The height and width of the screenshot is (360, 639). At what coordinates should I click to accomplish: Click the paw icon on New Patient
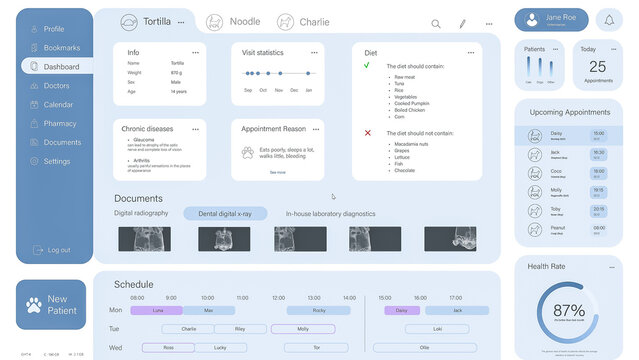(x=34, y=305)
